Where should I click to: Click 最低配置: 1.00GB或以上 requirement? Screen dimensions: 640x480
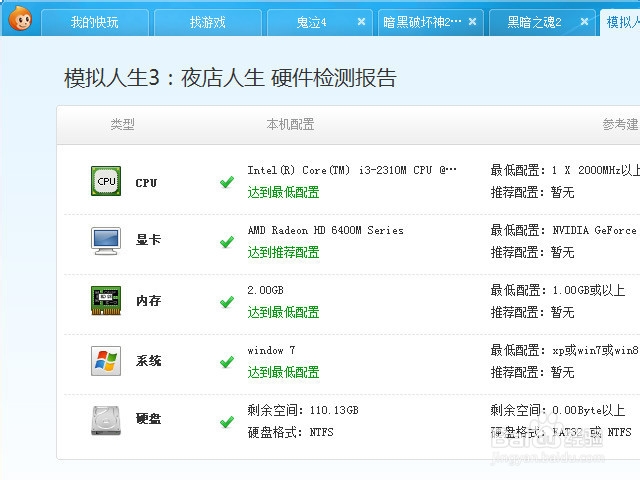[558, 290]
